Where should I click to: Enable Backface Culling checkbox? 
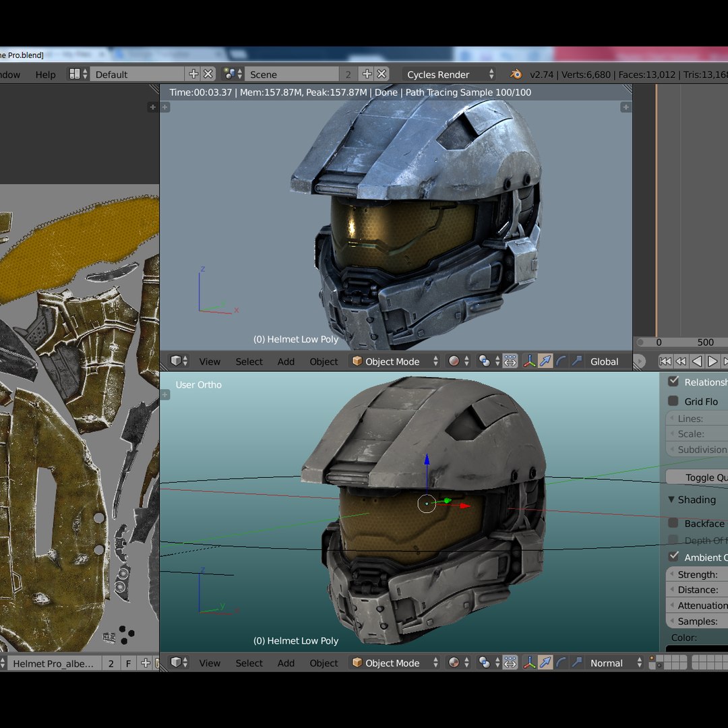click(x=673, y=523)
